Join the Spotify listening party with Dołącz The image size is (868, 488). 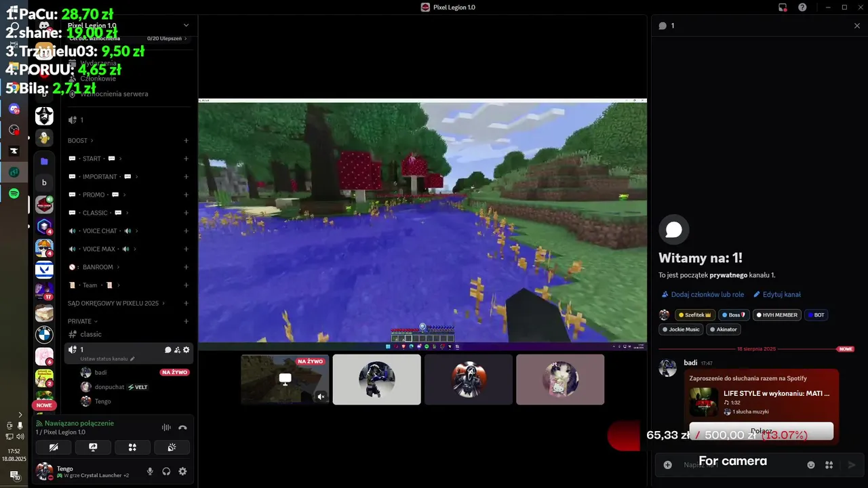pos(762,431)
